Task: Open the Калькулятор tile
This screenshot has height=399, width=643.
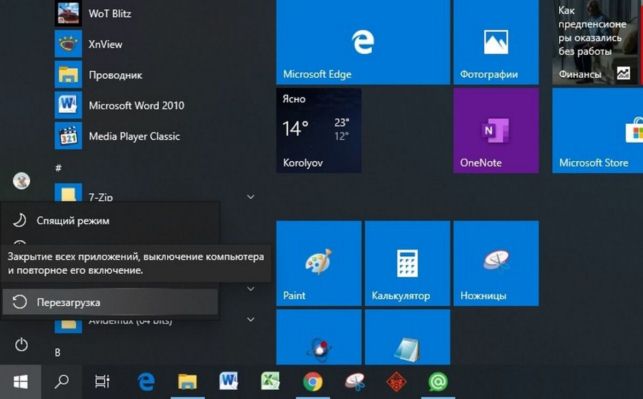Action: point(407,263)
